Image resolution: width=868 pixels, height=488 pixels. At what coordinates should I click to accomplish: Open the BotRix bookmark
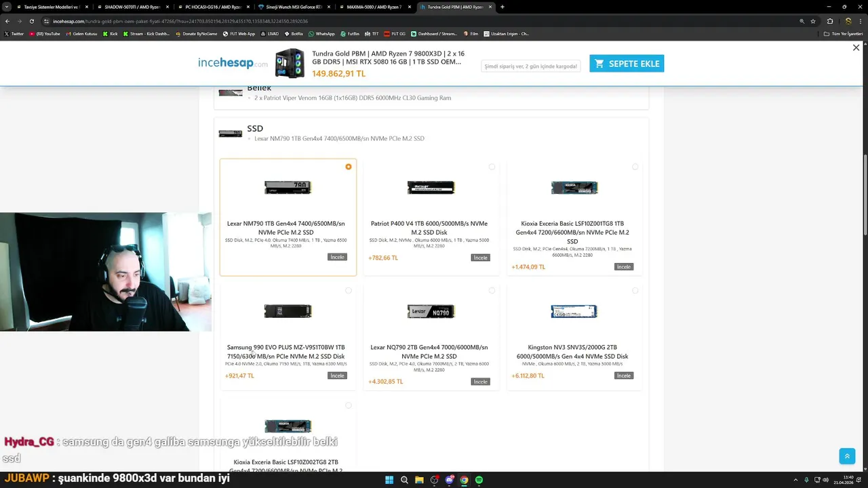click(x=294, y=33)
